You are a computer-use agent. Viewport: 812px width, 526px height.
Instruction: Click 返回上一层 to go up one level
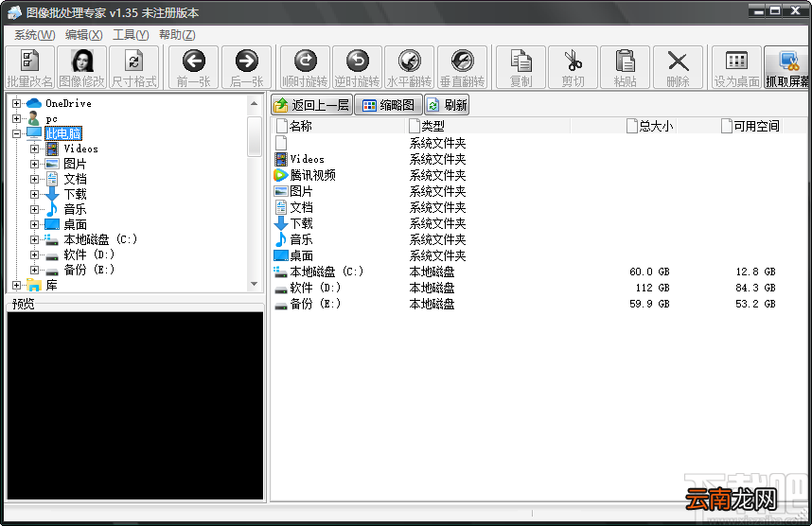point(311,105)
